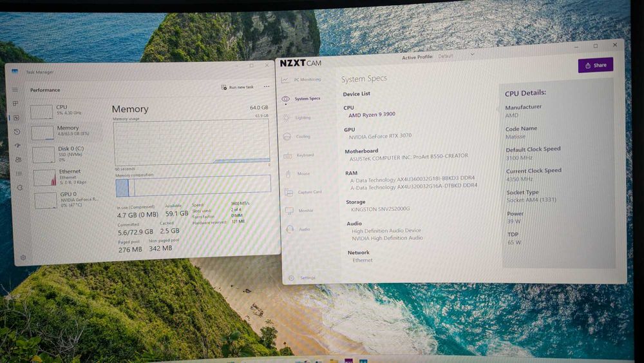Open Audio in NZXT CAM sidebar
644x363 pixels.
coord(299,230)
